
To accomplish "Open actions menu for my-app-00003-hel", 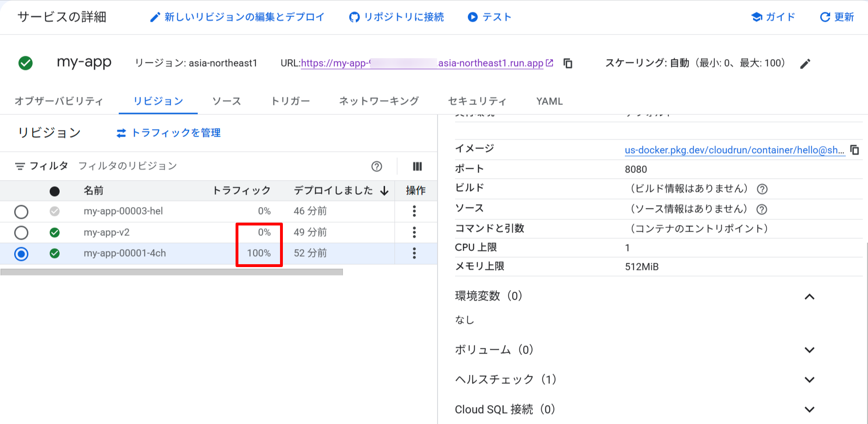I will [414, 211].
